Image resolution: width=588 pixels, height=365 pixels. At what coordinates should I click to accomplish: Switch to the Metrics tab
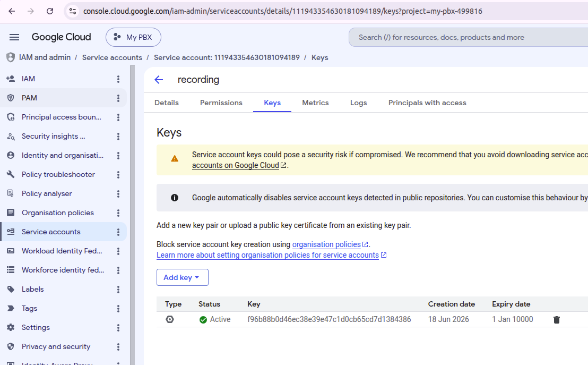tap(315, 103)
